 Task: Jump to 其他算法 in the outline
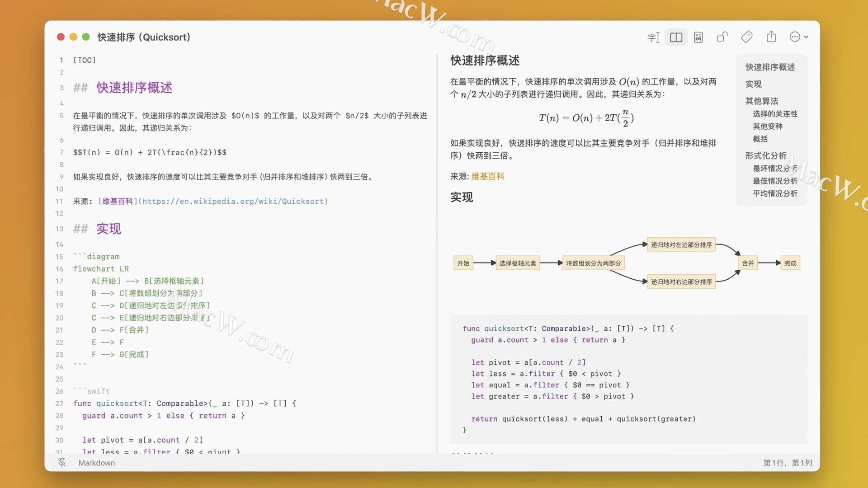(762, 101)
